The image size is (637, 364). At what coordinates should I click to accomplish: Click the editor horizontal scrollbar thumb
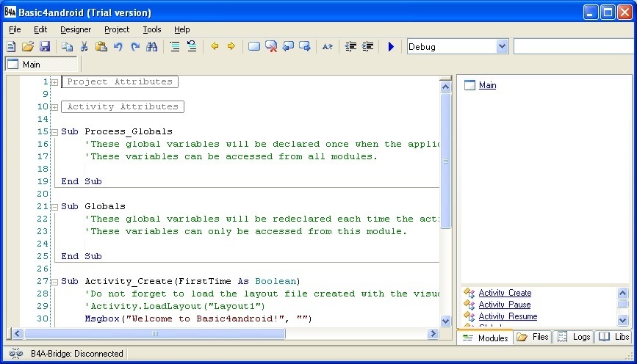155,334
